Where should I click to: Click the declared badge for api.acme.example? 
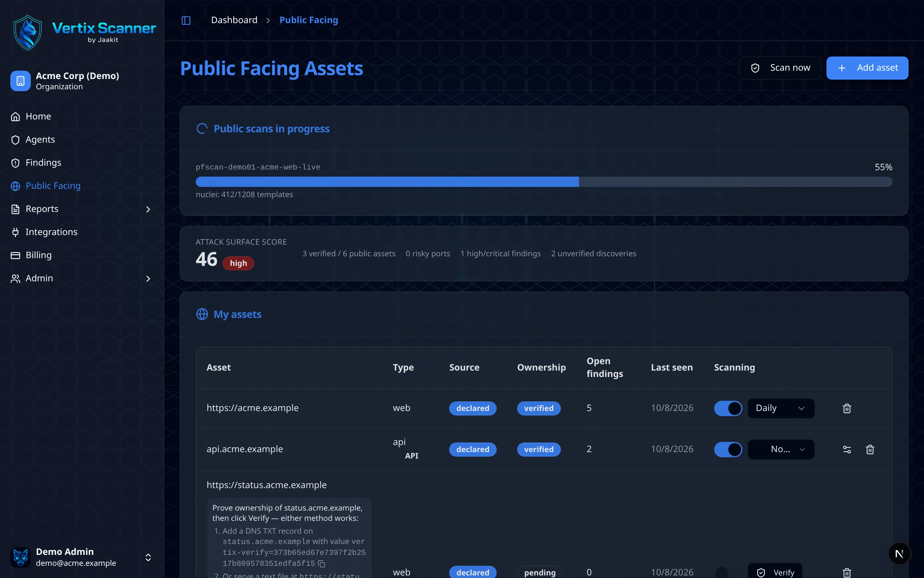(x=473, y=450)
